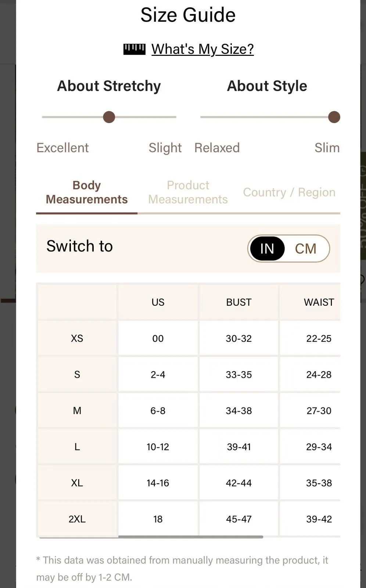Viewport: 366px width, 588px height.
Task: Click the table's horizontal scrollbar
Action: [191, 537]
